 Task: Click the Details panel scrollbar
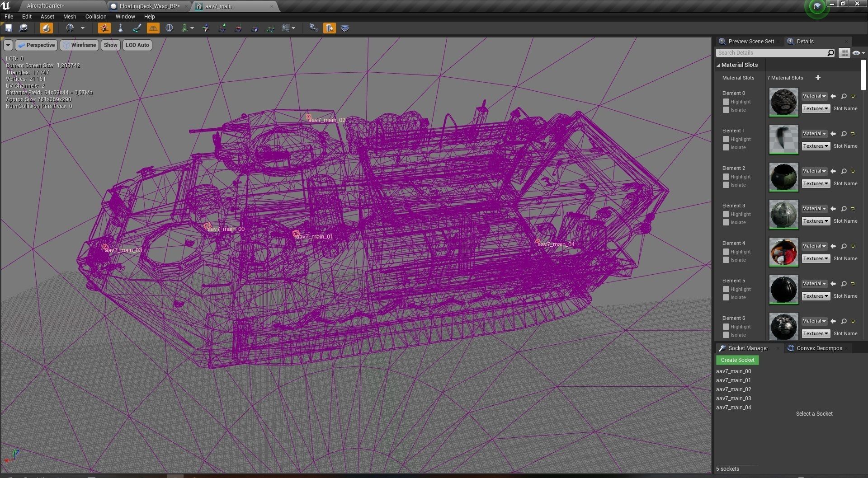click(x=863, y=75)
